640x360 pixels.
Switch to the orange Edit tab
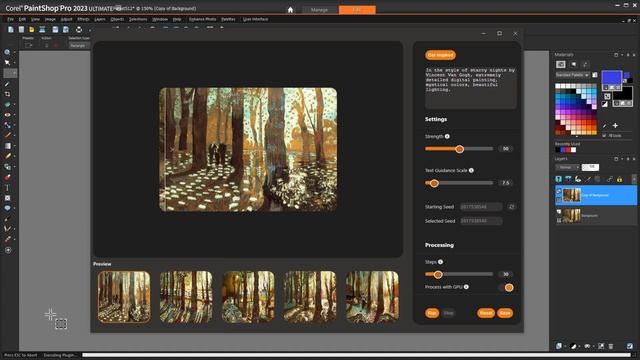[x=357, y=10]
